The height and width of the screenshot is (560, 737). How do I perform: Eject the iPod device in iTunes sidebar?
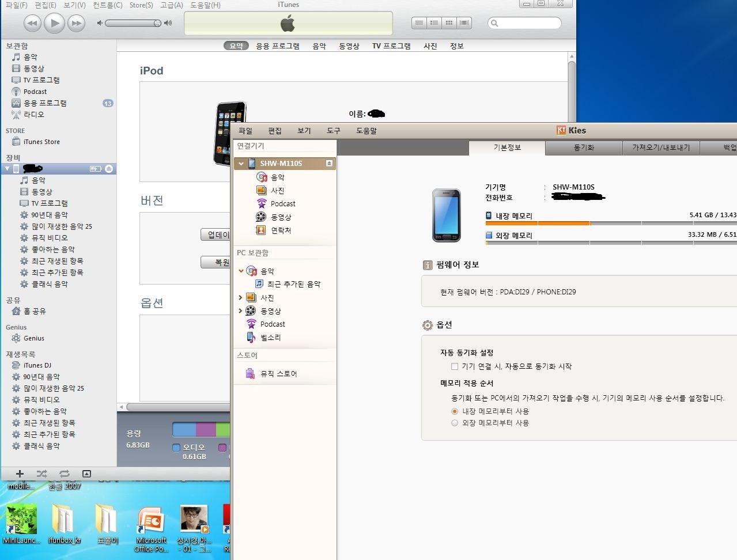[109, 169]
